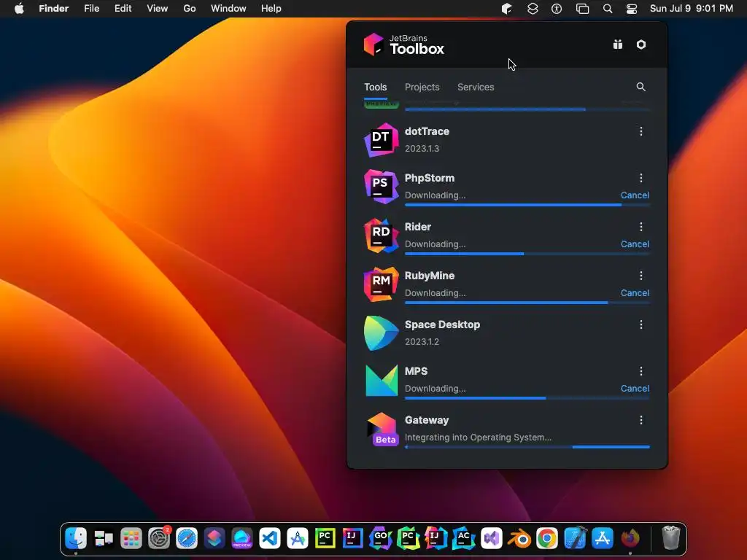Click the PhpStorm PS tool icon
The height and width of the screenshot is (560, 747).
[381, 186]
